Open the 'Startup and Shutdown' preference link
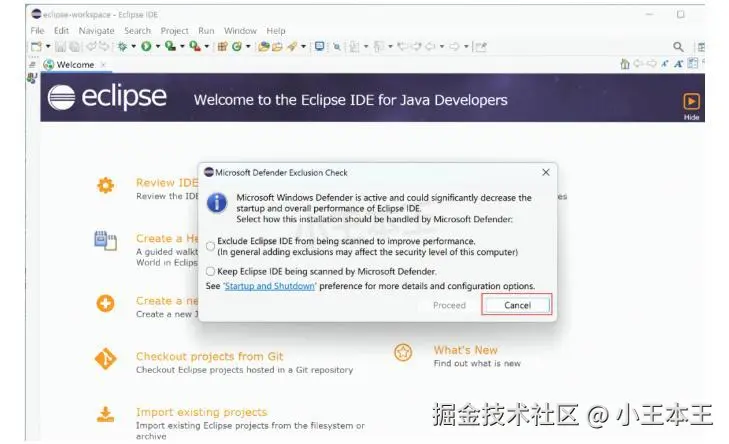This screenshot has height=444, width=729. click(270, 286)
